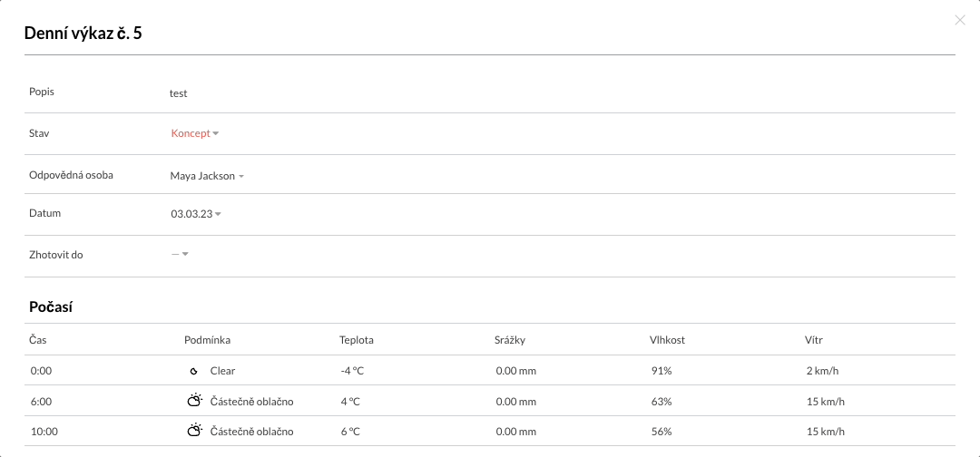Click the partly cloudy icon at 6:00
Screen dimensions: 980x457
[195, 400]
